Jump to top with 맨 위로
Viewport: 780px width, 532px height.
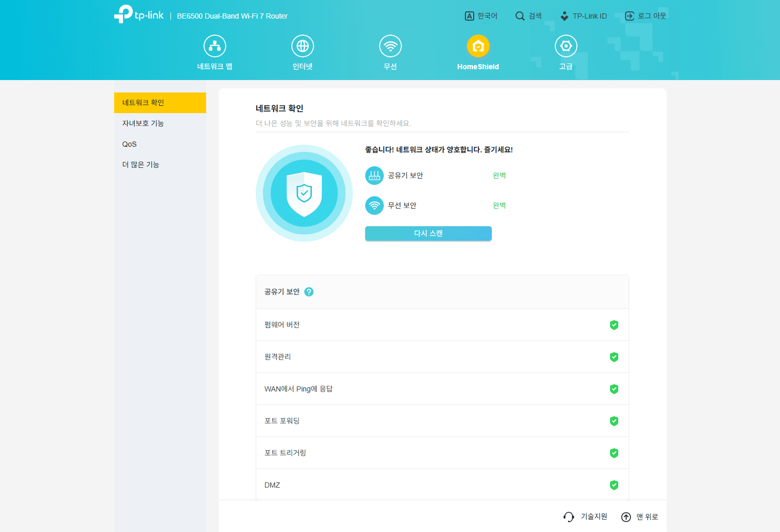(639, 517)
